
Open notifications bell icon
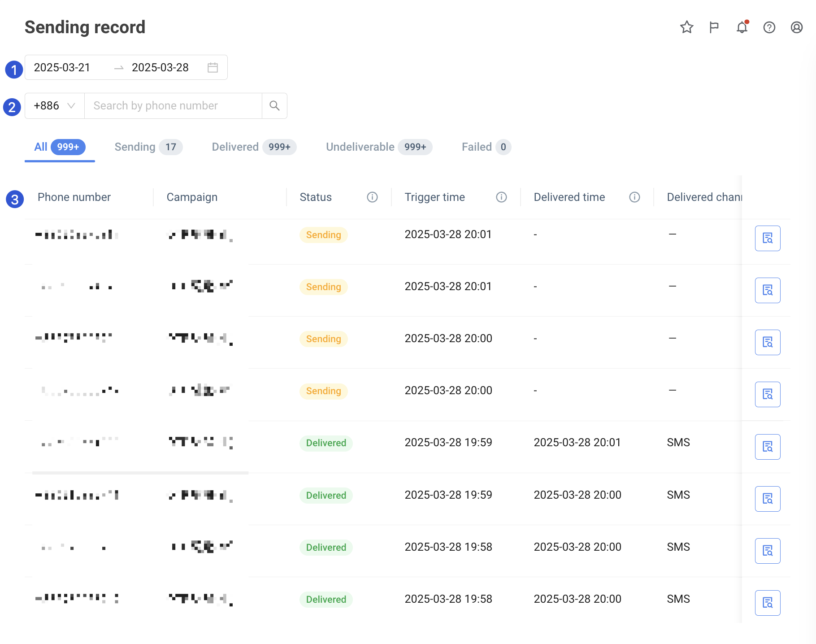pos(742,27)
